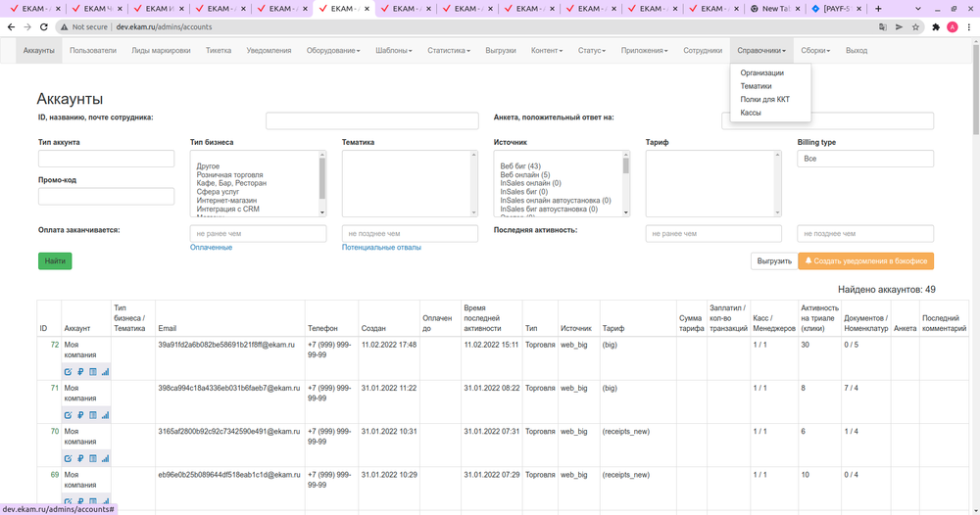Click the edit icon for account 72
Image resolution: width=980 pixels, height=515 pixels.
(68, 372)
